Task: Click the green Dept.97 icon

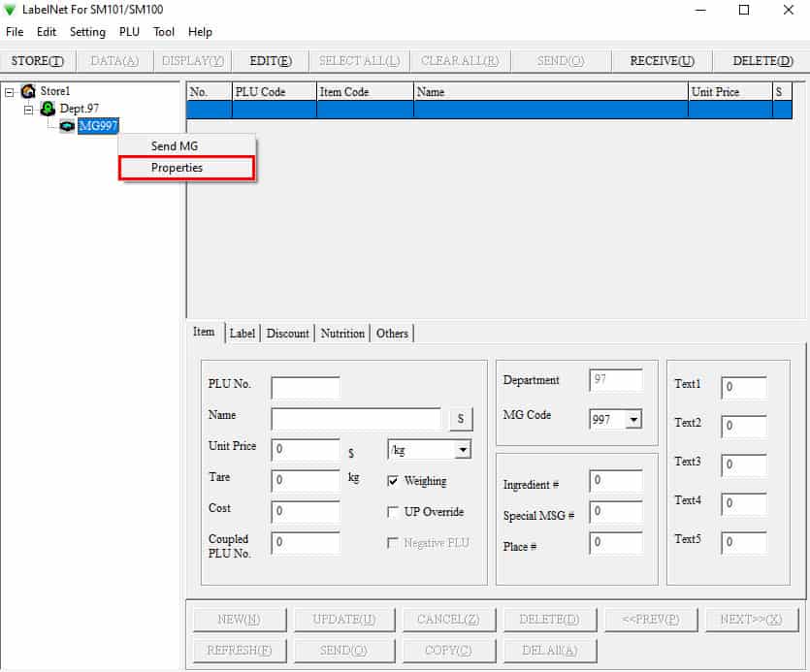Action: pyautogui.click(x=48, y=109)
